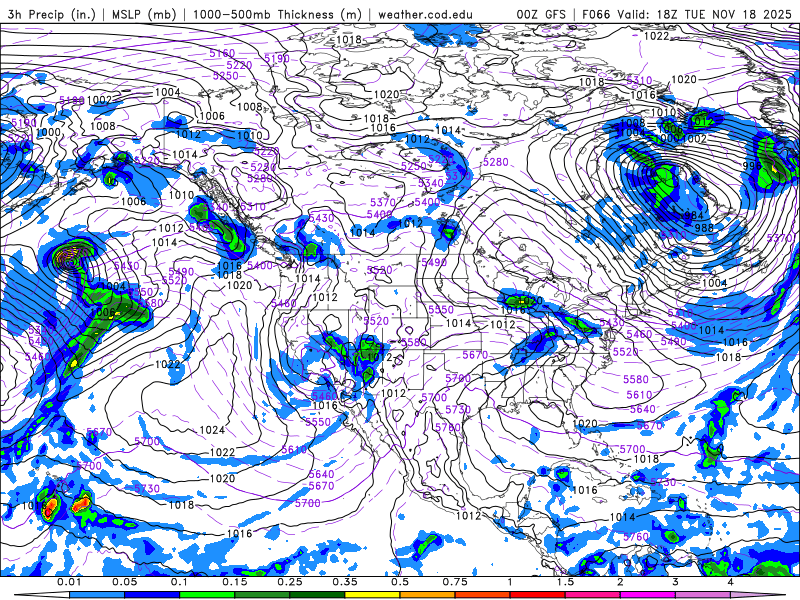Click '1000-500mb Thickness (m)' header label
This screenshot has width=800, height=600.
(278, 14)
